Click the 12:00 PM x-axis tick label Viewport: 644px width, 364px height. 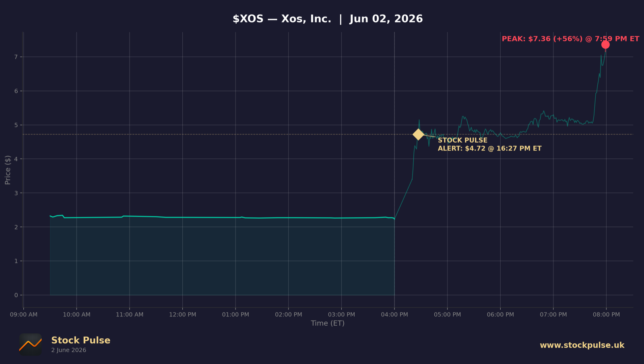click(x=183, y=314)
